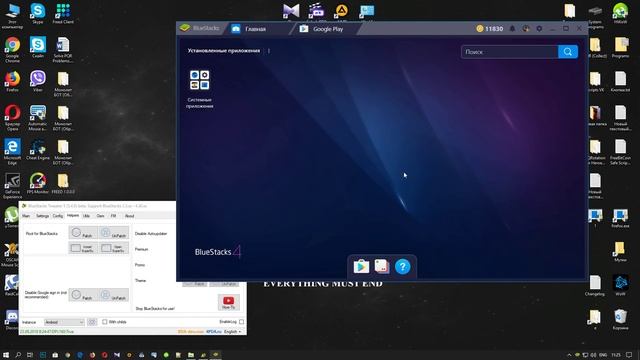Click the taskbar clock
The image size is (640, 360).
pos(616,355)
